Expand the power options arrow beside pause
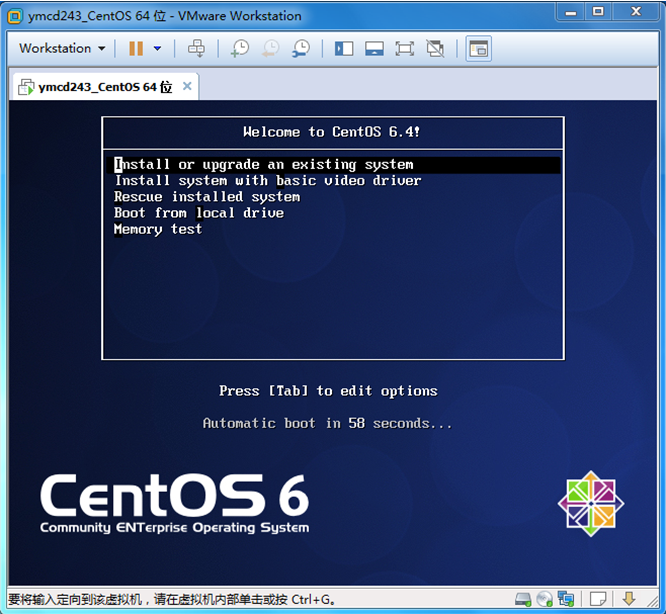 pyautogui.click(x=157, y=48)
